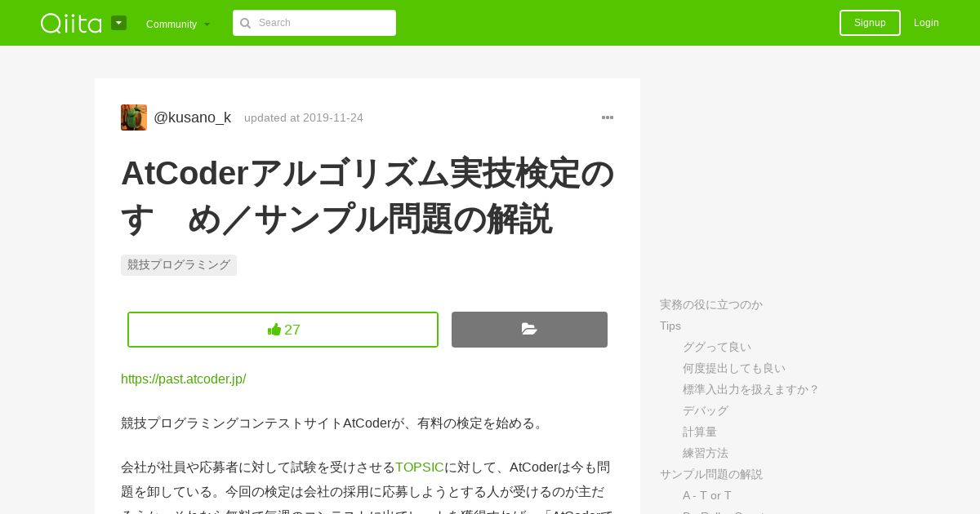Open the TOPSIC link in article text

point(420,467)
